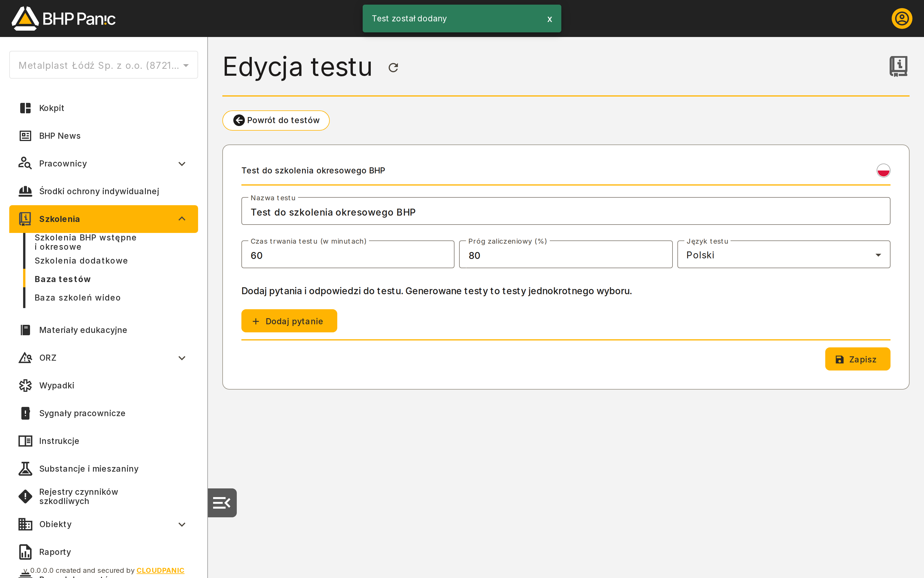Click the Powrót do testów button

pos(276,121)
